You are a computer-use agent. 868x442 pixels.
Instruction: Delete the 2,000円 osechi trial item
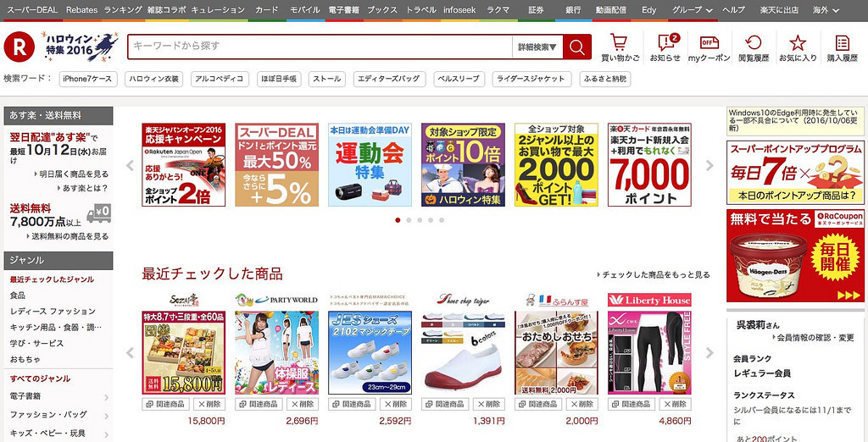click(x=581, y=404)
